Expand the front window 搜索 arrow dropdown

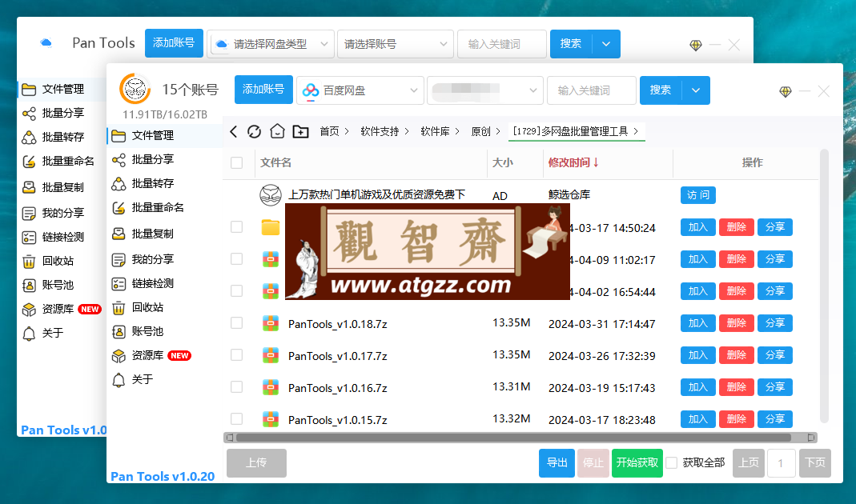[696, 90]
